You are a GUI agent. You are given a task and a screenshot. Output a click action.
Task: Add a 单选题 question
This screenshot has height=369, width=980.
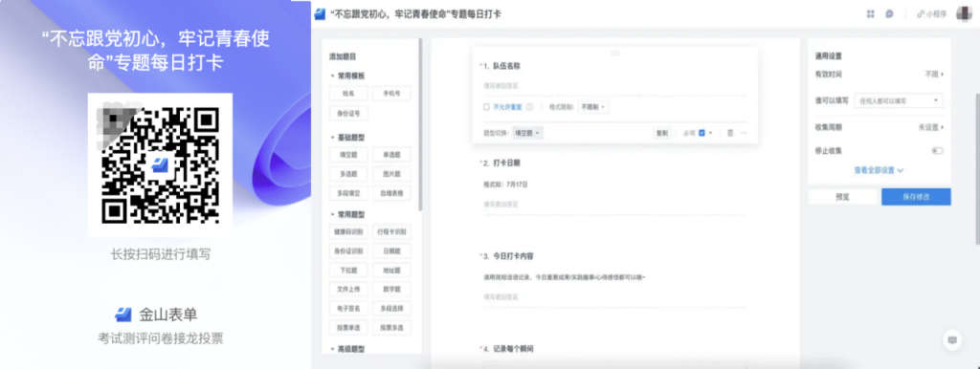(391, 154)
